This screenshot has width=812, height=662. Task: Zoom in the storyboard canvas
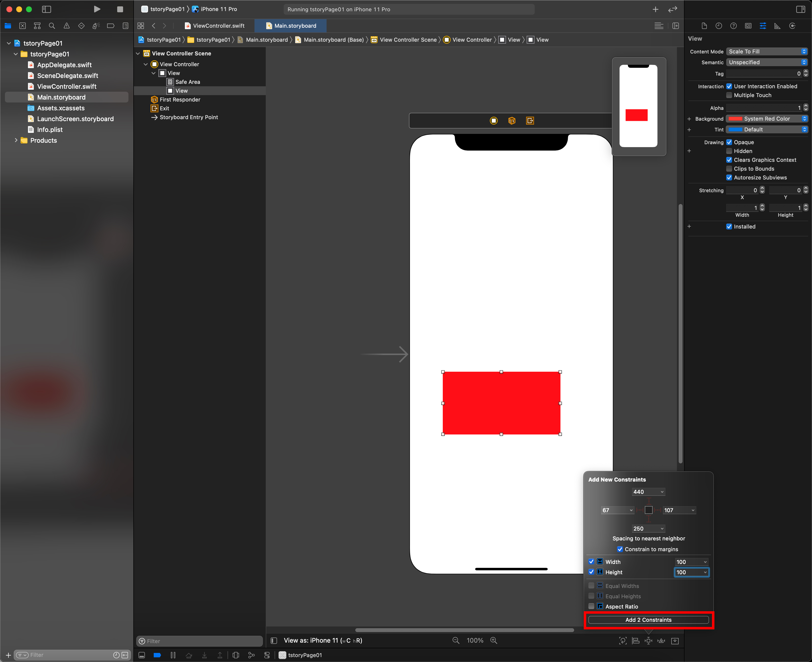[494, 641]
